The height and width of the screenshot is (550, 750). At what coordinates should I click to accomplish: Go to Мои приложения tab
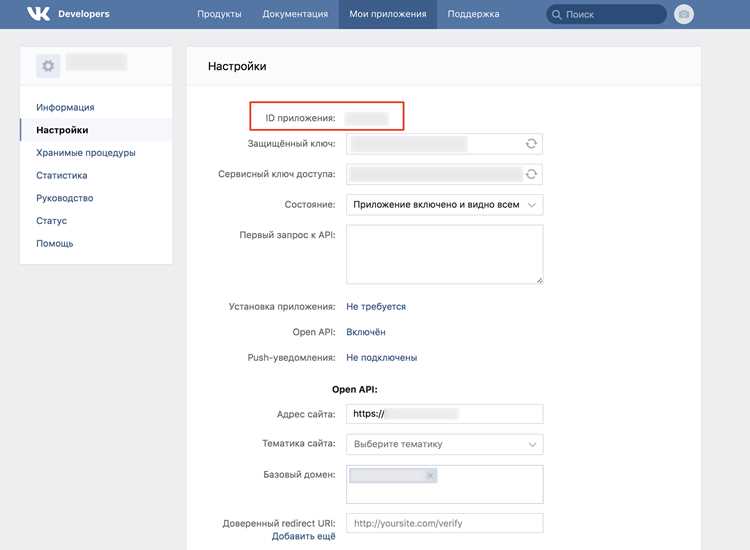[388, 14]
